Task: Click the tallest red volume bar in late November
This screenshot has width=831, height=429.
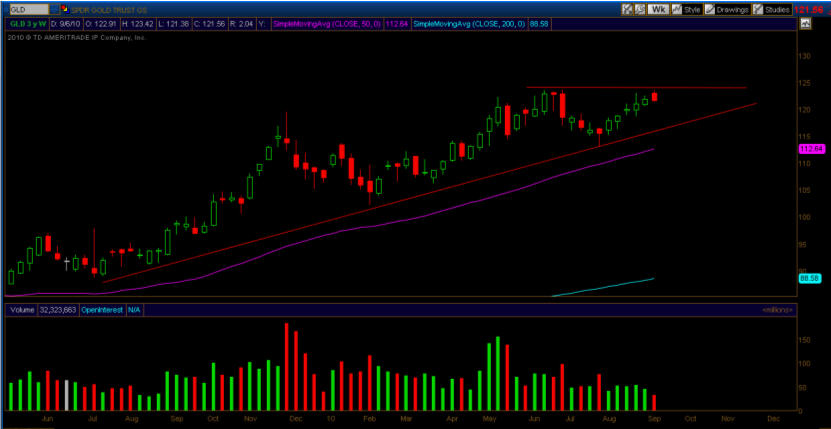Action: click(287, 366)
